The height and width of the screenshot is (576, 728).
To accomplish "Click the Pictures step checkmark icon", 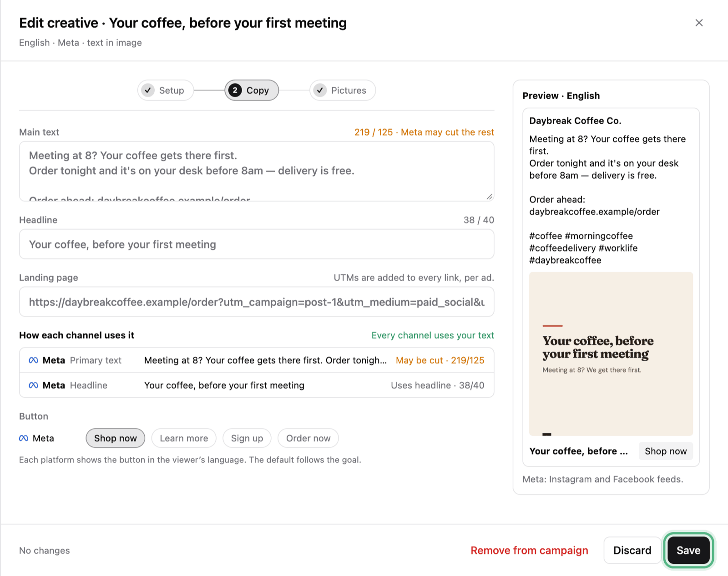I will pos(320,90).
